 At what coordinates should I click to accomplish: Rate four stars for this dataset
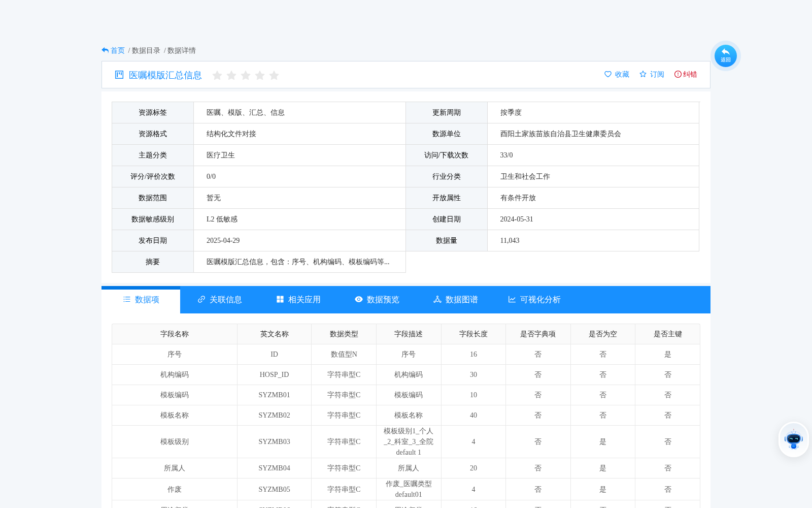pyautogui.click(x=260, y=75)
